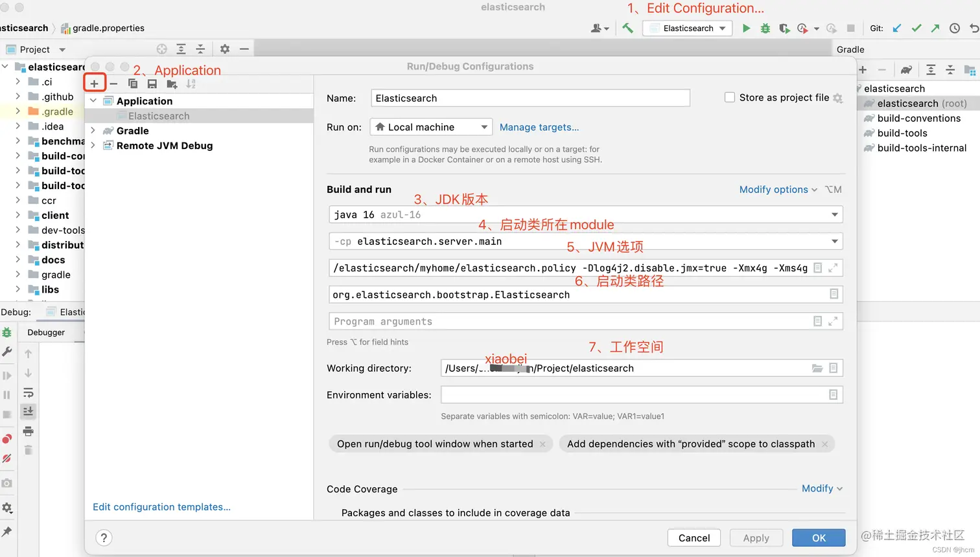Open the -cp elasticsearch.server.main module dropdown
This screenshot has width=980, height=557.
coord(586,241)
